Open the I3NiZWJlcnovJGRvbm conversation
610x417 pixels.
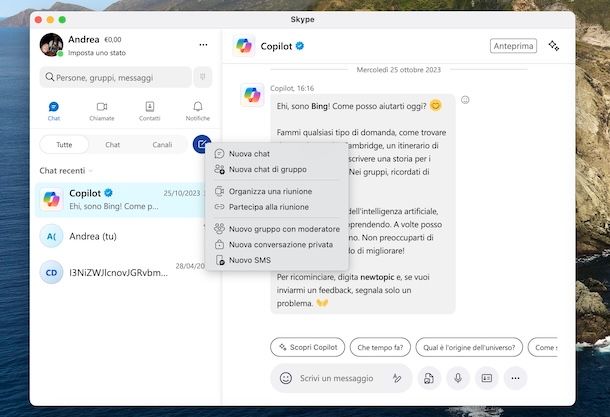(121, 272)
